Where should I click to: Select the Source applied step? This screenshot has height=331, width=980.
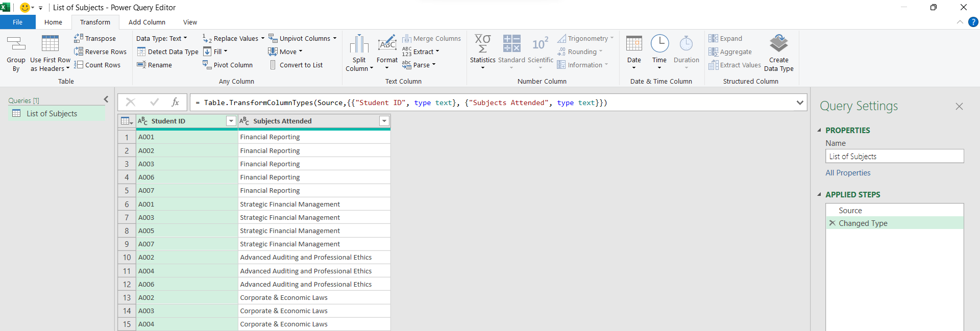pyautogui.click(x=894, y=210)
